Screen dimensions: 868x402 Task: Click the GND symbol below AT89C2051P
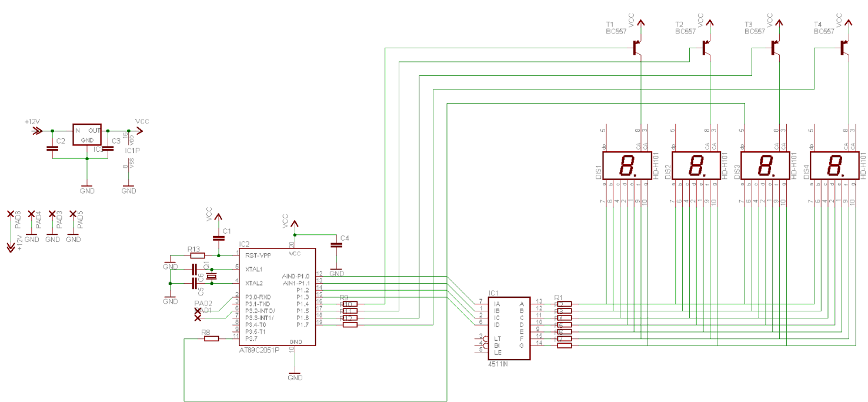pyautogui.click(x=295, y=375)
